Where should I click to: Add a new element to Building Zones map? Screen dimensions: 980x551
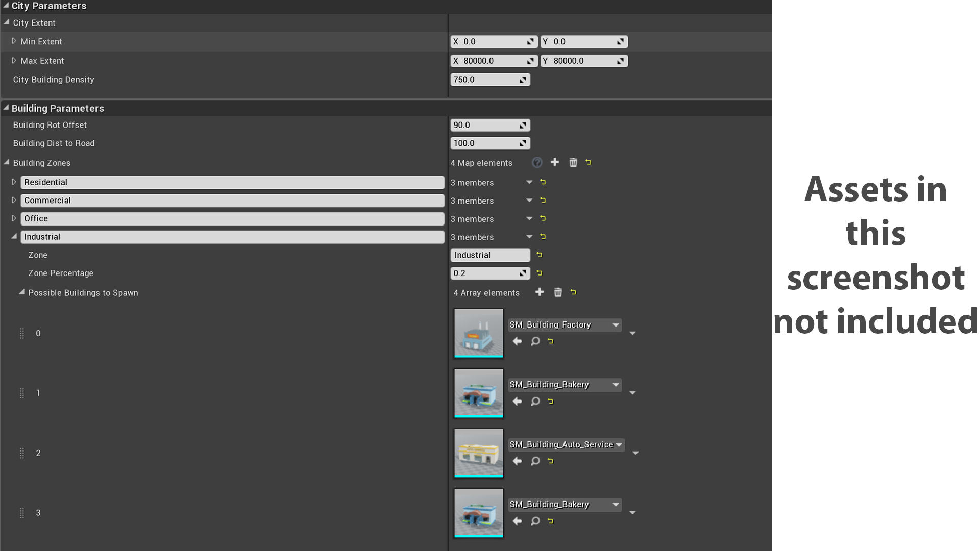click(x=555, y=162)
